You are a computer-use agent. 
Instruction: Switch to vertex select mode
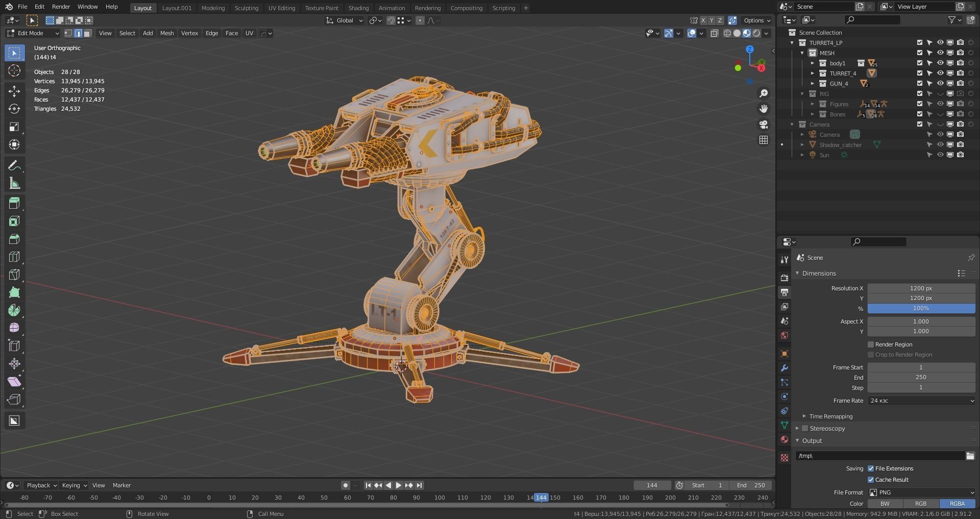click(68, 33)
